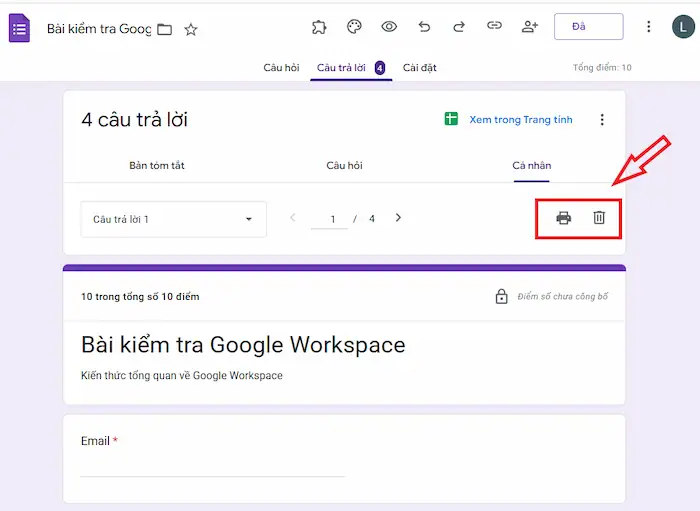Go to the next response arrow
Screen dimensions: 700x511
click(398, 218)
